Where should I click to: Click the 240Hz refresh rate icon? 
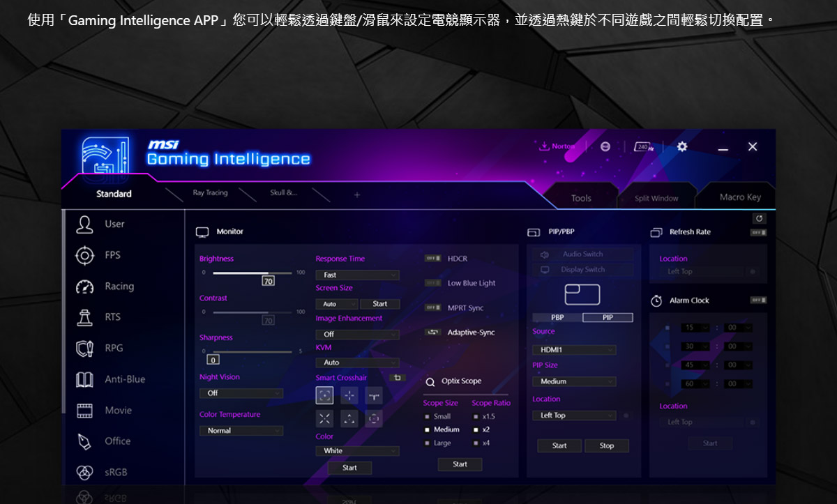(643, 146)
